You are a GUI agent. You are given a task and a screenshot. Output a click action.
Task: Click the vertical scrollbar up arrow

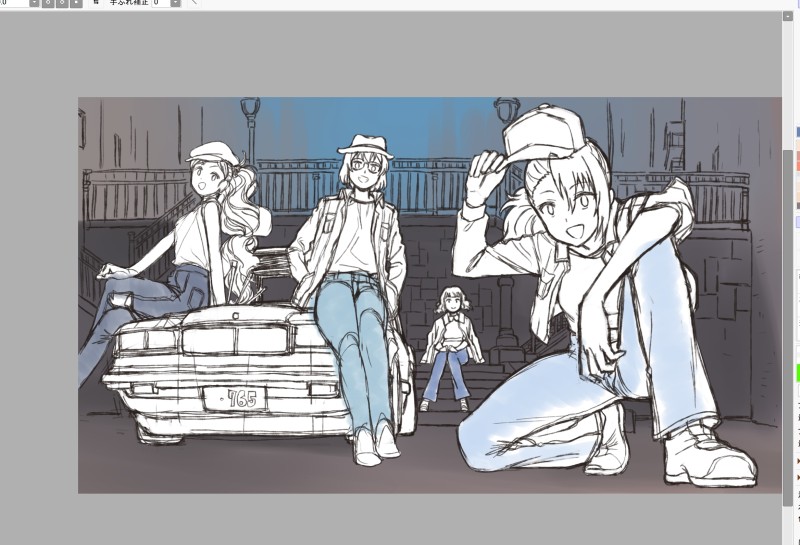pyautogui.click(x=787, y=16)
